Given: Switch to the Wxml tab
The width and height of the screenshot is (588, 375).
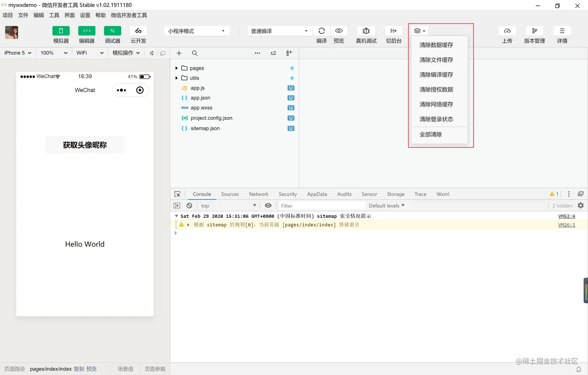Looking at the screenshot, I should coord(443,194).
